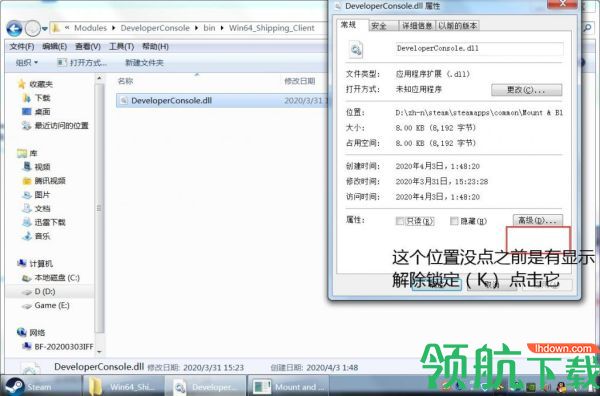The image size is (600, 396).
Task: Open Mount and... taskbar button
Action: 289,386
